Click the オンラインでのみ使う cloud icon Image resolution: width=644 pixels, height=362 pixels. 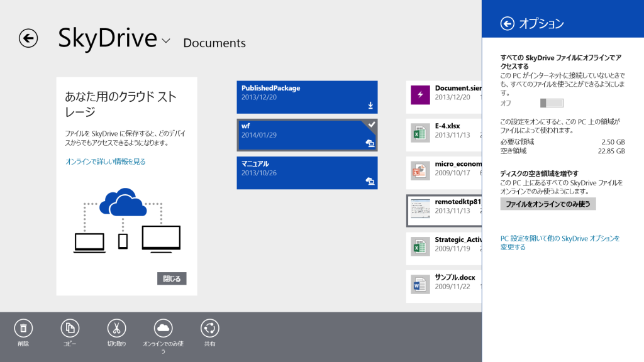coord(163,328)
